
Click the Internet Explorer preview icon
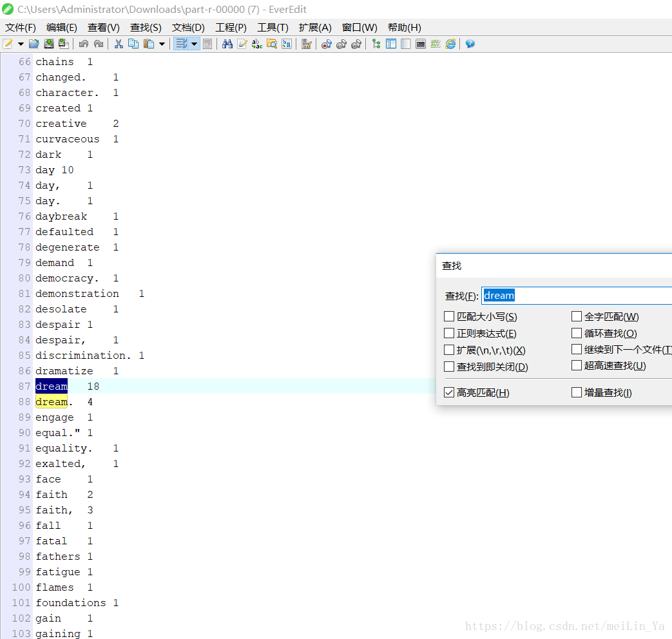[450, 44]
